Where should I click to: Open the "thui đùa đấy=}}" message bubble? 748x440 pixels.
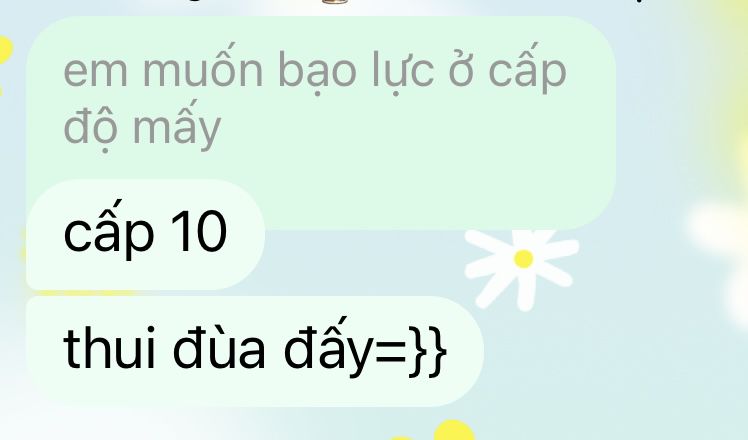pos(255,351)
